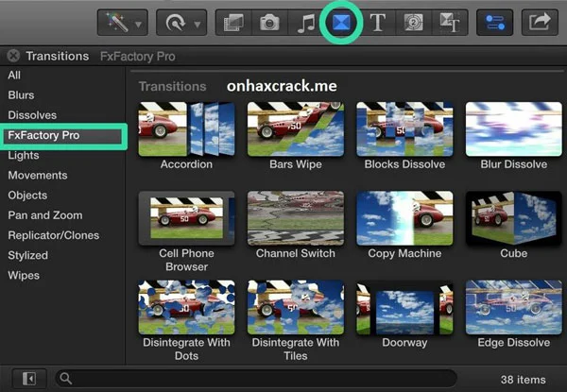
Task: Select the Blur Dissolve transition thumbnail
Action: (x=513, y=129)
